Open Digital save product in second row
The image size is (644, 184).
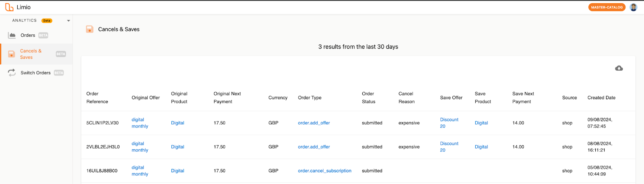pos(481,147)
